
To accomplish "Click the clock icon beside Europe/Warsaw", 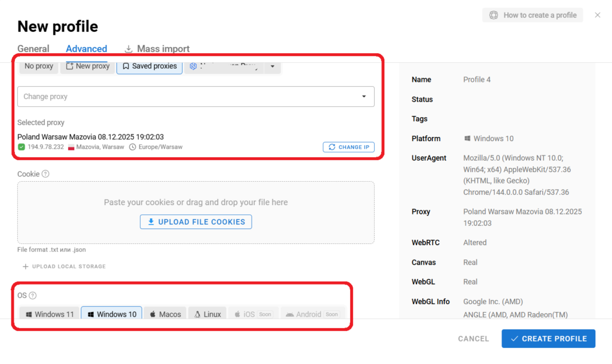I will point(132,147).
